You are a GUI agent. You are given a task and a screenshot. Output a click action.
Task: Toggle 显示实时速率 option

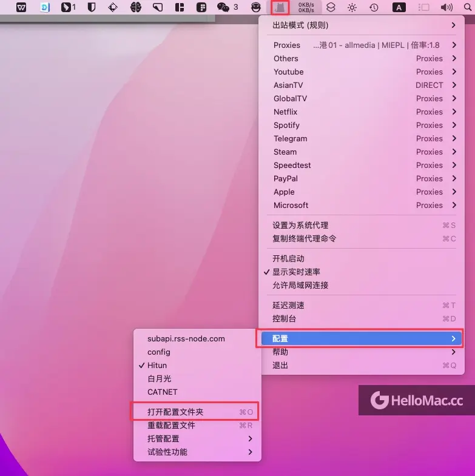(362, 272)
